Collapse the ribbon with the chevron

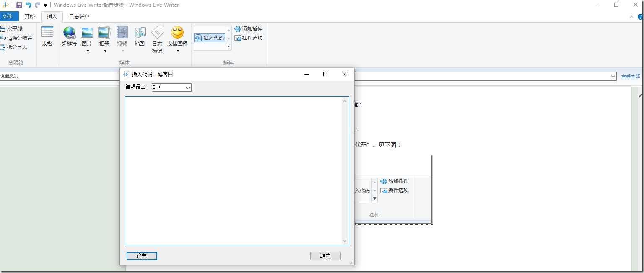click(x=631, y=17)
